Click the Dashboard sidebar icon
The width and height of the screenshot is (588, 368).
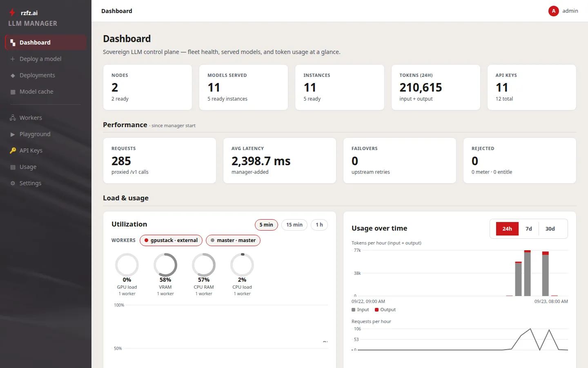(x=13, y=43)
